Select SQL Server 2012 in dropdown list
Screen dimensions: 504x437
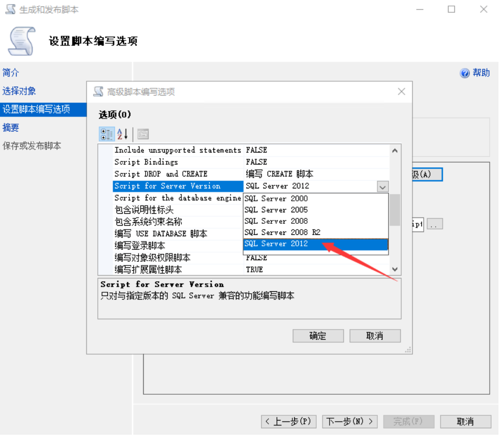276,244
